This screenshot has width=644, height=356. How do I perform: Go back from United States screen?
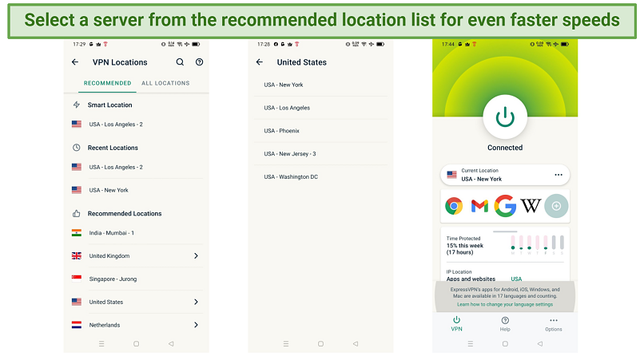click(x=259, y=62)
